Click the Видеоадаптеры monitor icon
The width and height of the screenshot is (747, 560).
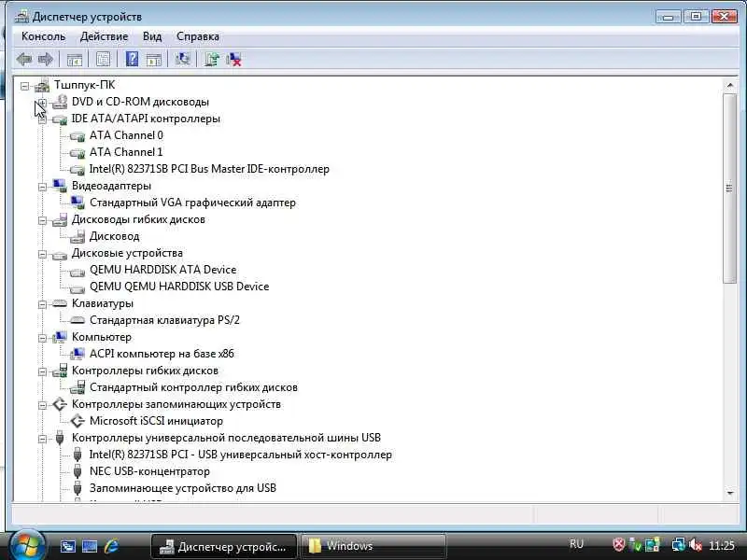pyautogui.click(x=60, y=186)
